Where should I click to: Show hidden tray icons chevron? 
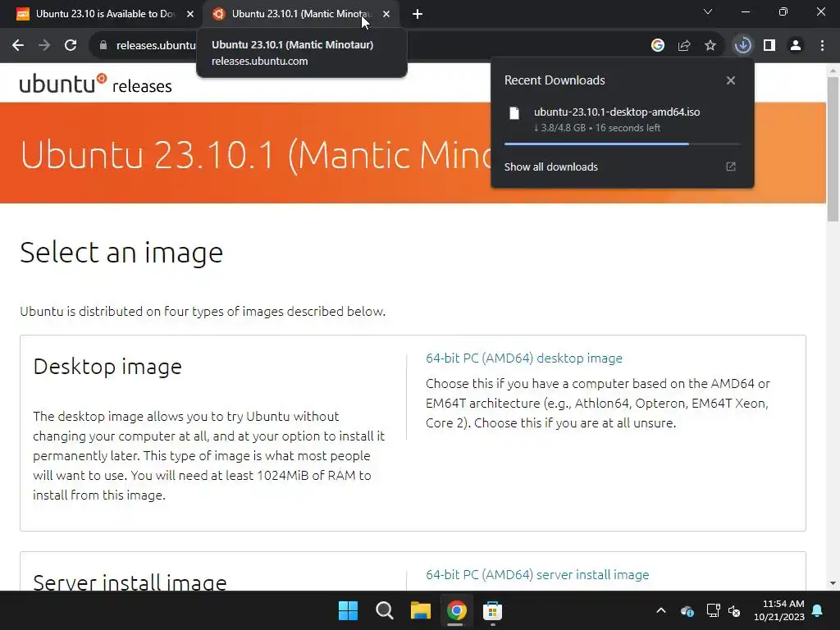click(661, 610)
